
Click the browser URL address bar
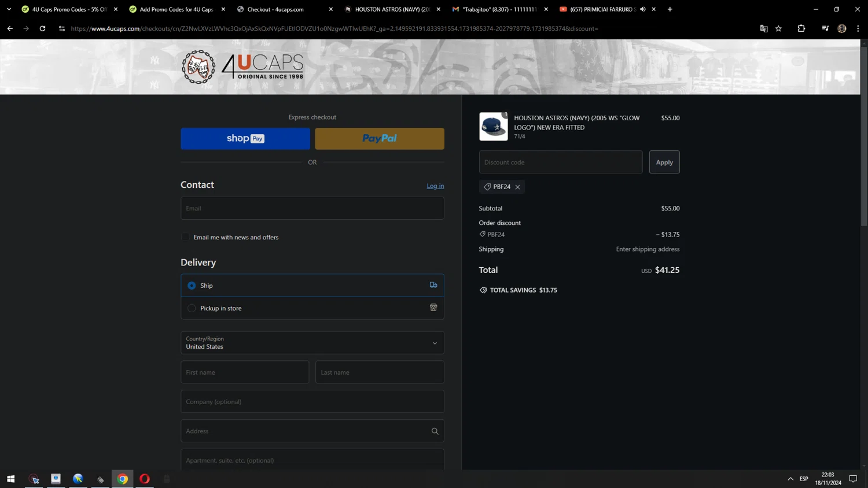point(405,28)
